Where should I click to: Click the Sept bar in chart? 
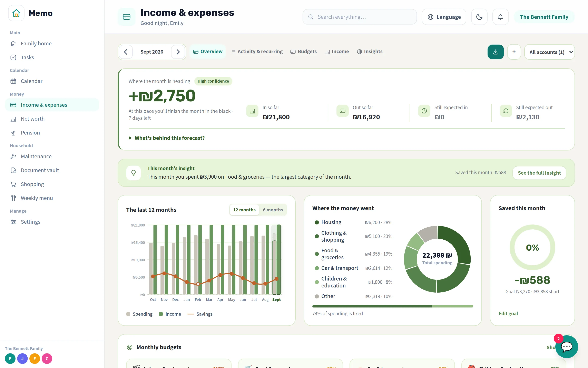click(276, 260)
